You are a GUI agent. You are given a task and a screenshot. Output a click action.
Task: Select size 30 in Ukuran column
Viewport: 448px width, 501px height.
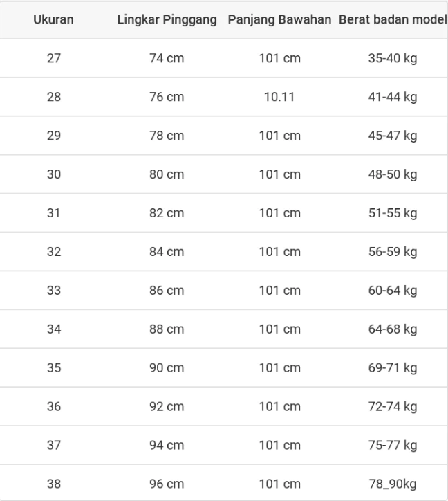pos(54,174)
